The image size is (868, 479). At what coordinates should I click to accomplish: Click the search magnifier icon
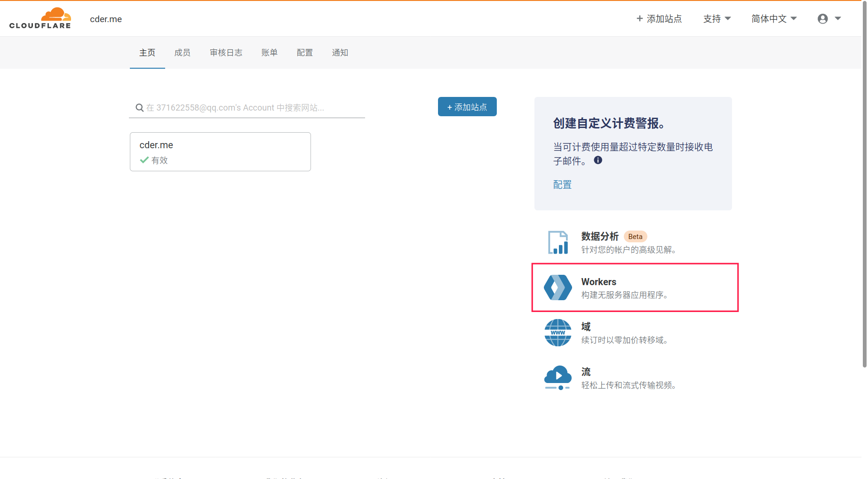(x=140, y=108)
